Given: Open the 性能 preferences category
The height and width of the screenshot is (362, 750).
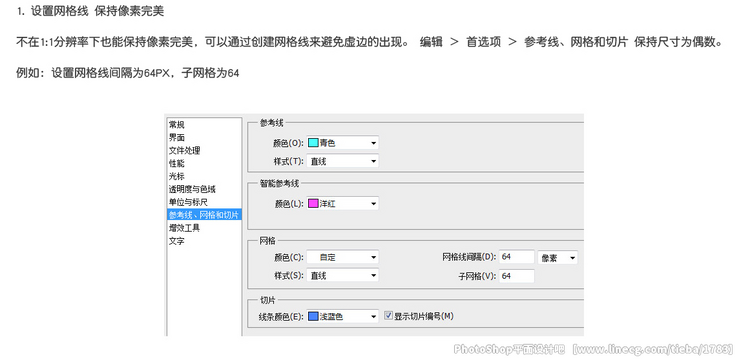Looking at the screenshot, I should 176,164.
